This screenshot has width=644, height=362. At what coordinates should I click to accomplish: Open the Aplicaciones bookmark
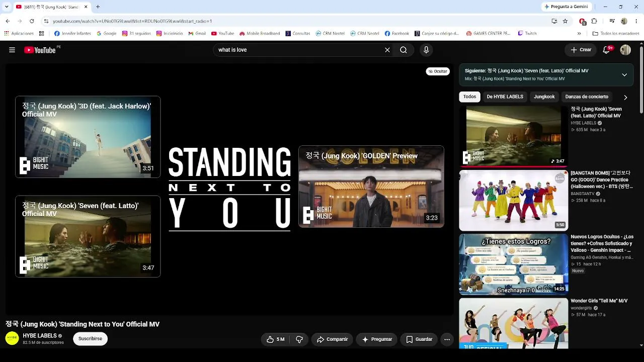(x=19, y=34)
